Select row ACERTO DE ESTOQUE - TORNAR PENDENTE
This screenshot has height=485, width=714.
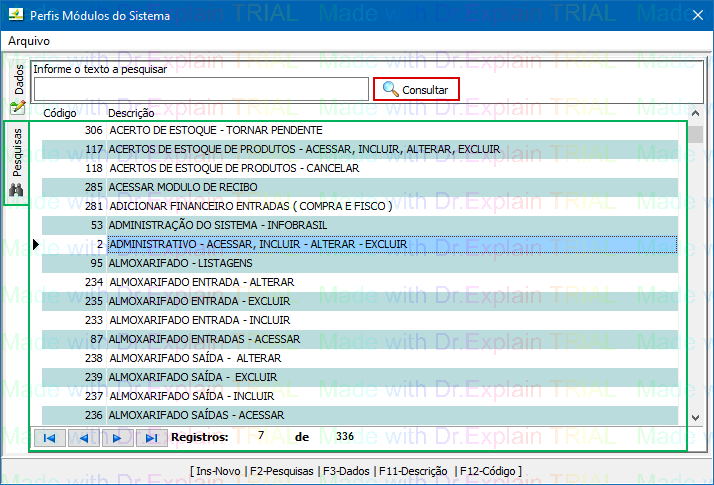(x=215, y=130)
